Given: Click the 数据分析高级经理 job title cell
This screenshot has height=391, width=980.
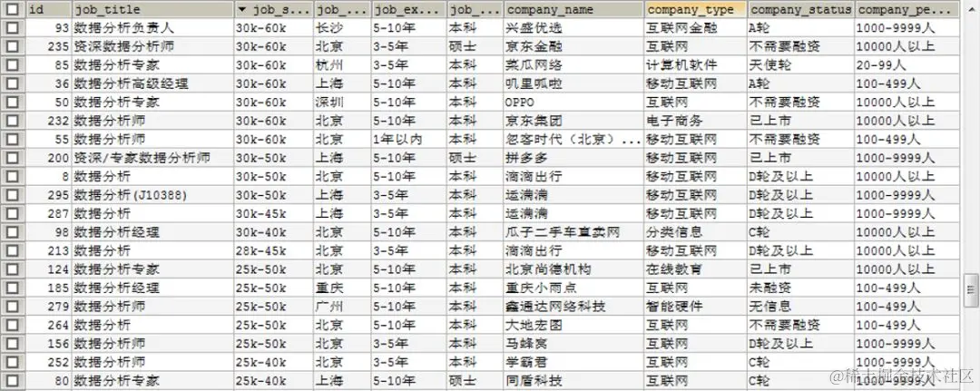Looking at the screenshot, I should coord(153,83).
